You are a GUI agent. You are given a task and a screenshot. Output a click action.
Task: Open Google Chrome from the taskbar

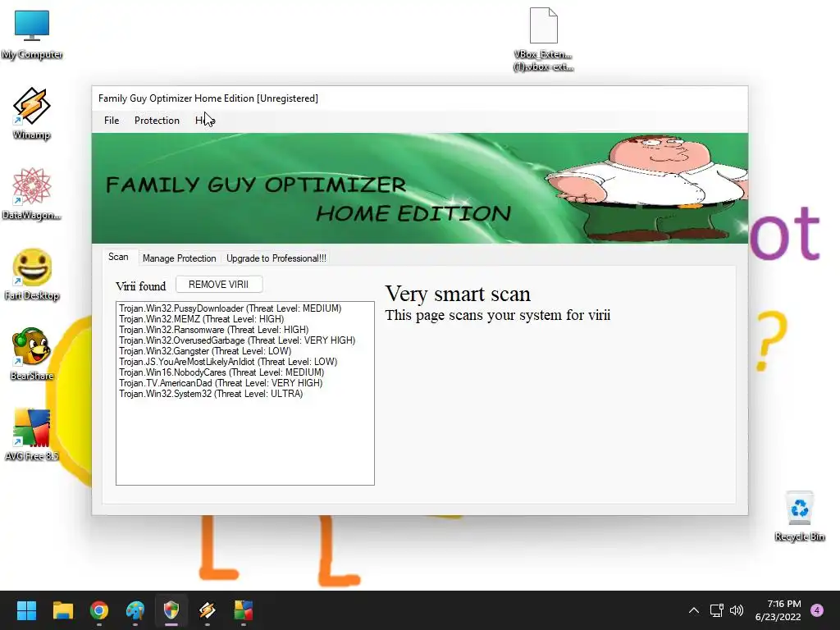tap(99, 610)
